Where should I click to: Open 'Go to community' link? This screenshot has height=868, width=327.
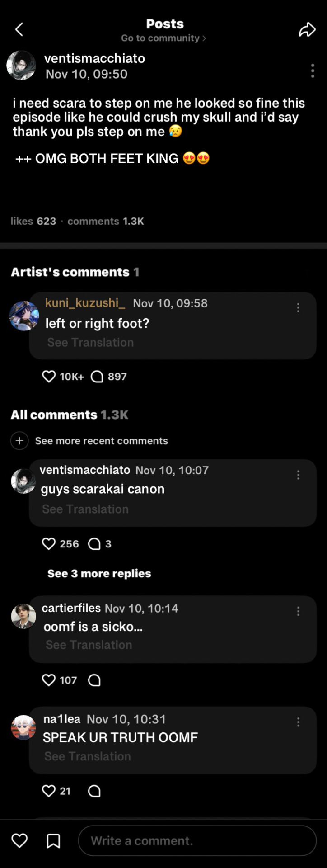(163, 38)
